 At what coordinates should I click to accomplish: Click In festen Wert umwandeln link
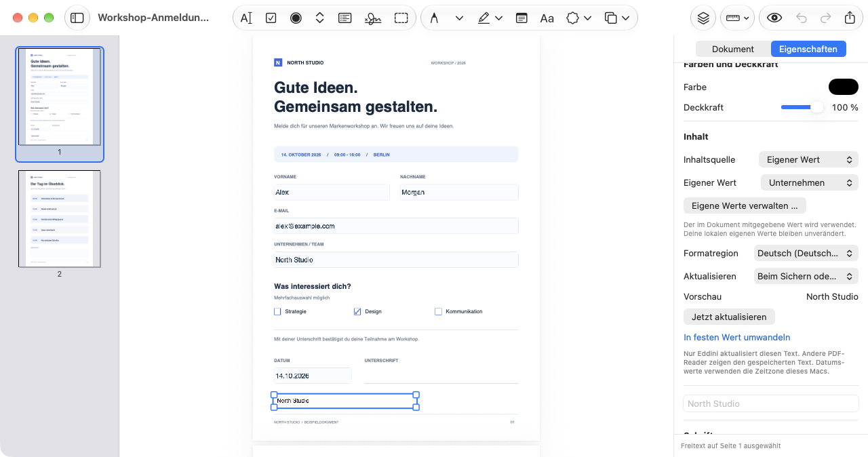pos(737,338)
